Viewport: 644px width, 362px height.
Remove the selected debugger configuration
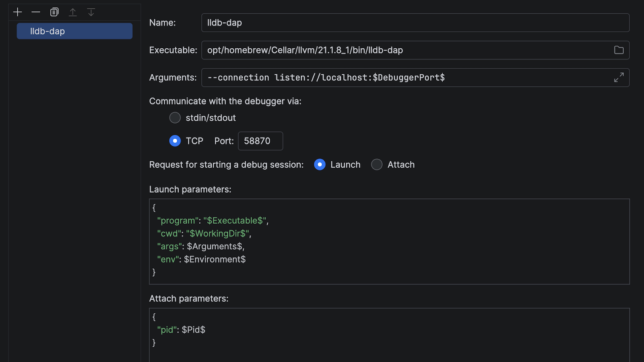point(36,12)
